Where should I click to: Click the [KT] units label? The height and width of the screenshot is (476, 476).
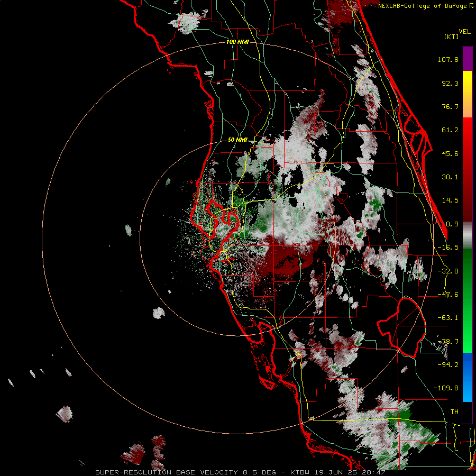click(452, 36)
